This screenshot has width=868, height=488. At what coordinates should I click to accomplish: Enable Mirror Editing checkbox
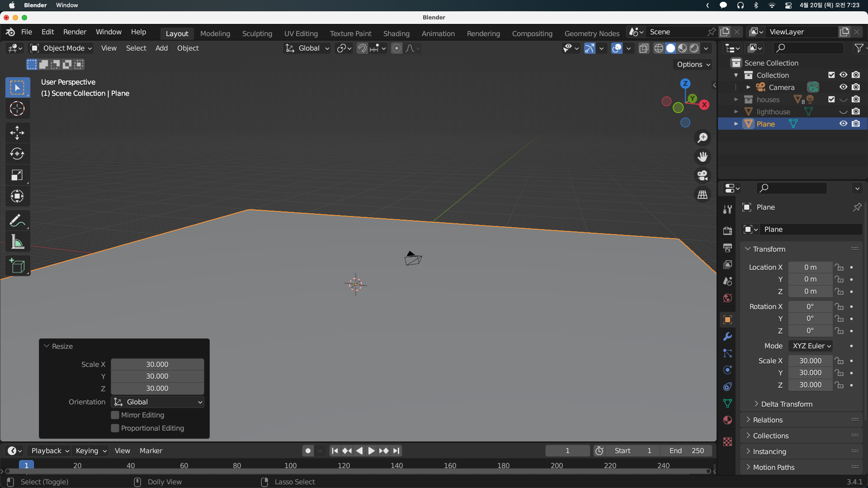point(115,415)
